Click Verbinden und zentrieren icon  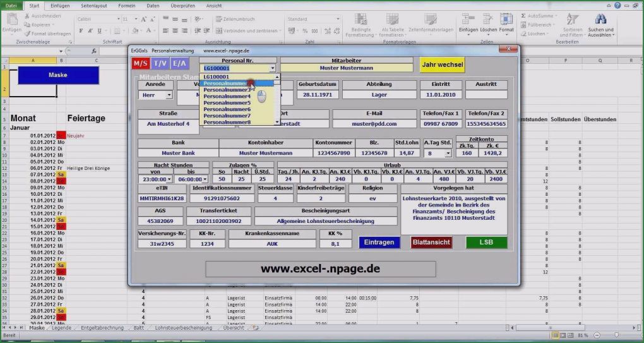(x=219, y=31)
